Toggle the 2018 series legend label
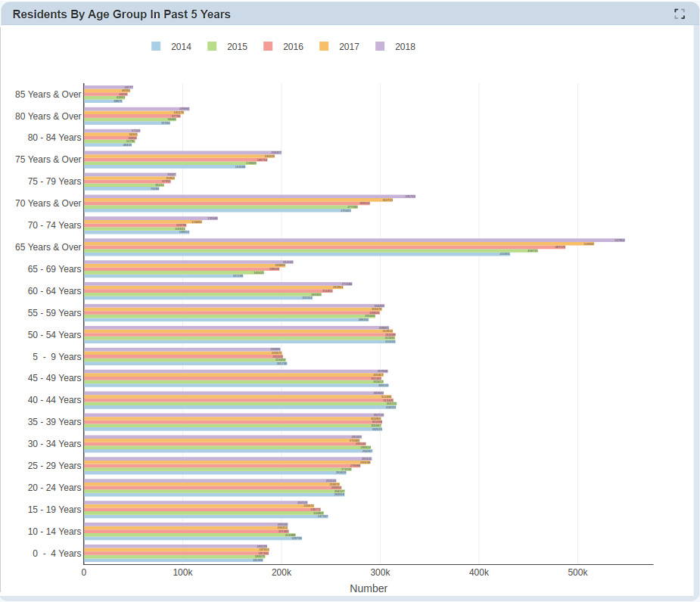The width and height of the screenshot is (700, 602). tap(405, 46)
